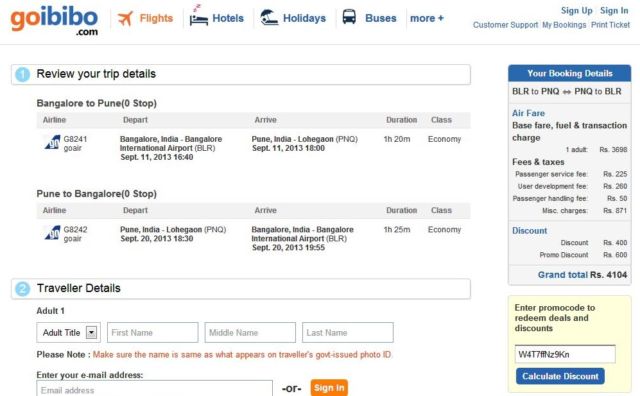Click the step 2 Traveller Details badge
The width and height of the screenshot is (640, 396).
[22, 289]
